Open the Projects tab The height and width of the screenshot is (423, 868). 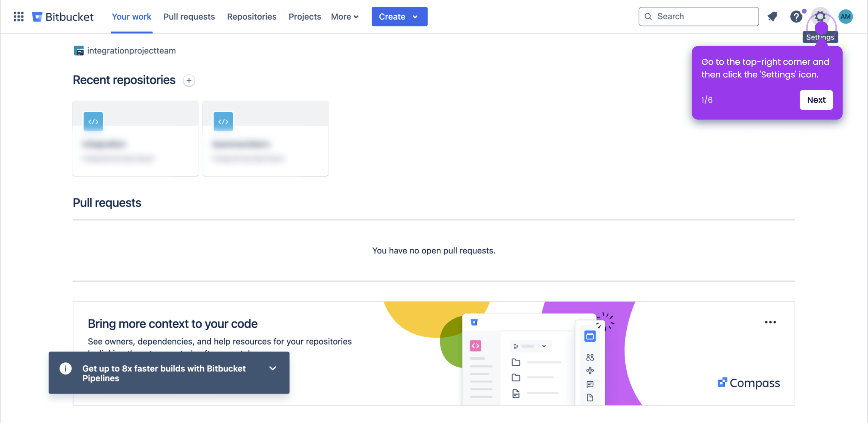pyautogui.click(x=305, y=17)
